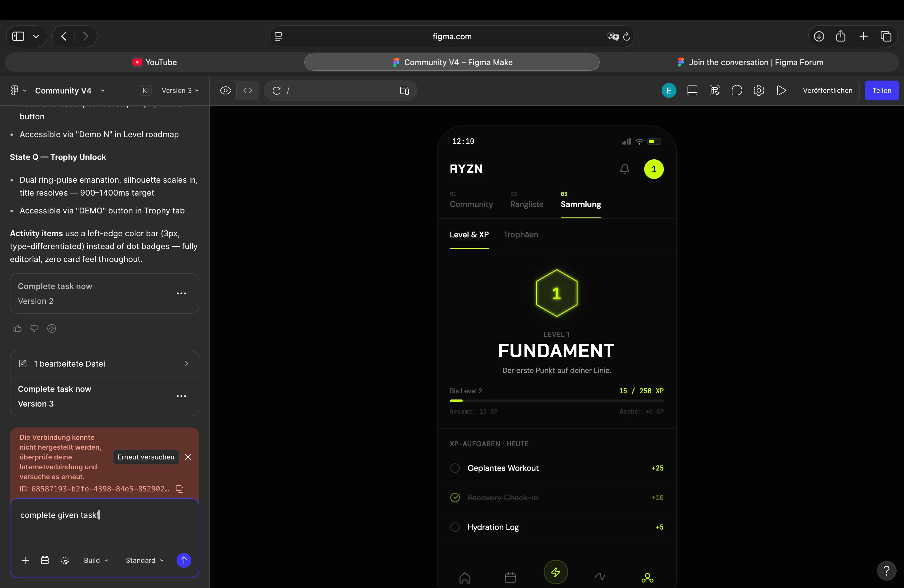The width and height of the screenshot is (904, 588).
Task: Send the prompt with the arrow button
Action: pos(184,560)
